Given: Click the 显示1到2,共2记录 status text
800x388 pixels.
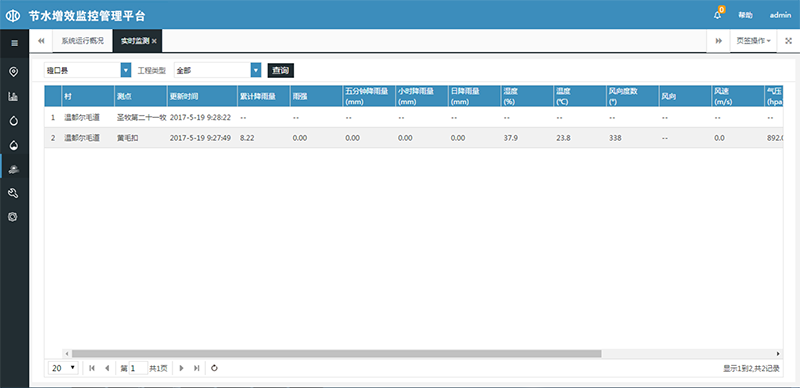Looking at the screenshot, I should [x=751, y=368].
